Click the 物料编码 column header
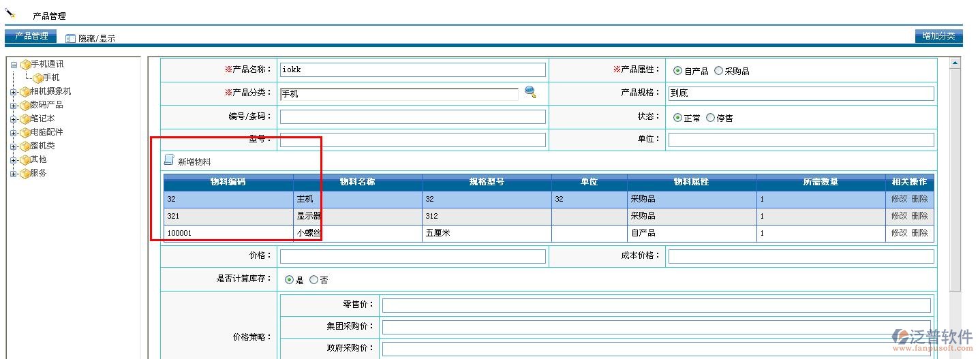This screenshot has width=980, height=359. (228, 182)
